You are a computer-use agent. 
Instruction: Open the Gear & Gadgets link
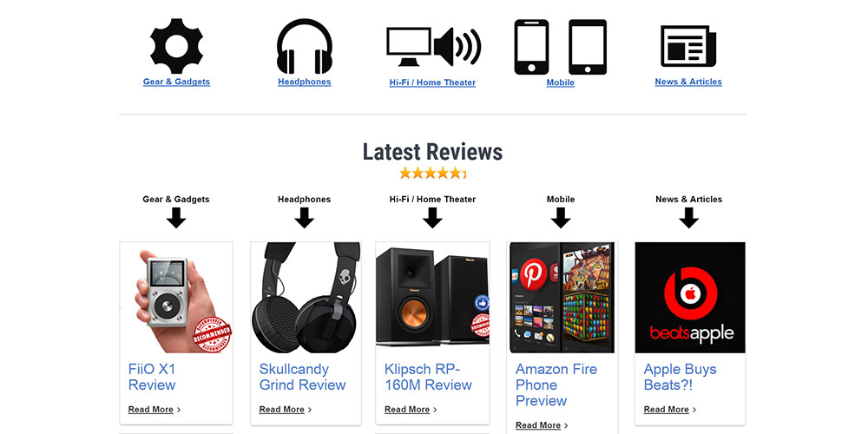point(176,82)
